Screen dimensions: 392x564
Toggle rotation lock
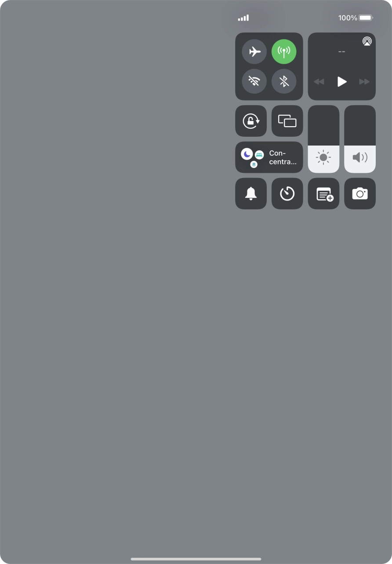[x=251, y=121]
